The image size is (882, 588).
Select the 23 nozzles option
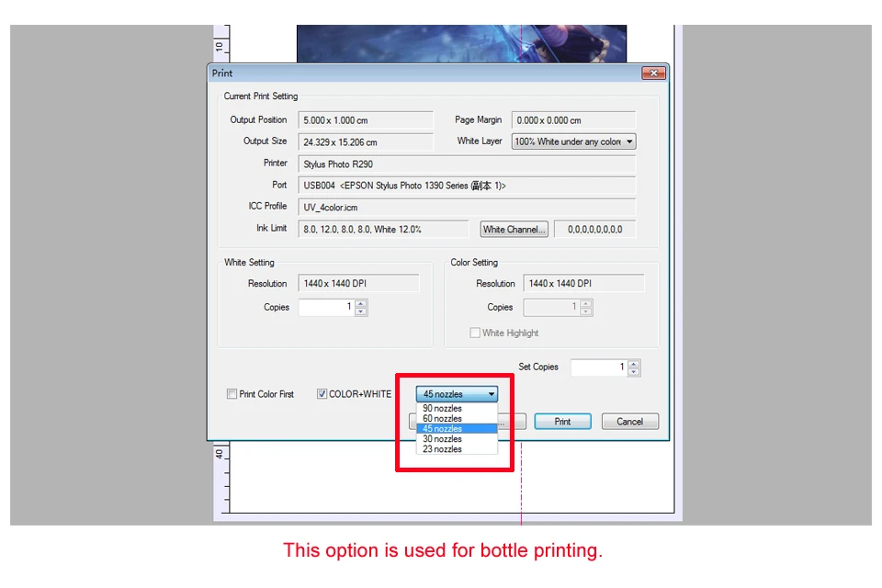point(442,449)
